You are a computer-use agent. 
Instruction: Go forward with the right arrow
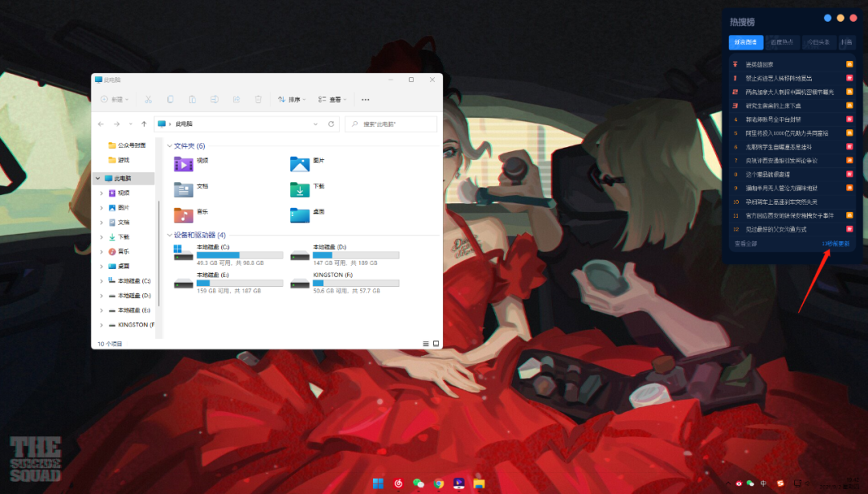[117, 124]
